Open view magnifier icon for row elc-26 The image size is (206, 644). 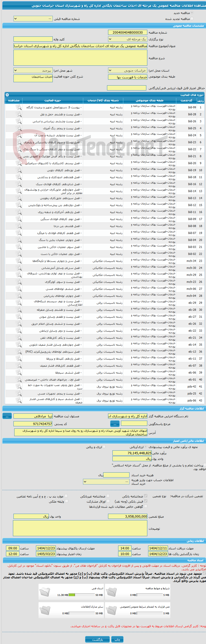point(19,324)
